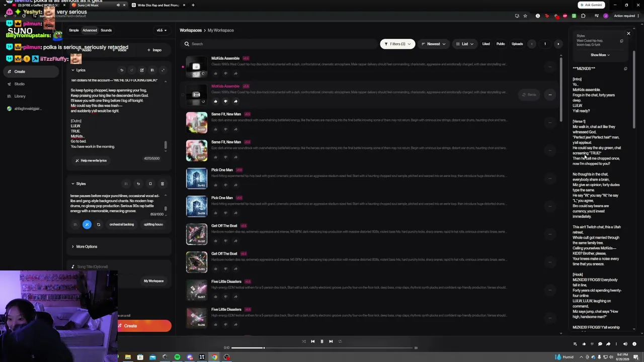Image resolution: width=644 pixels, height=362 pixels.
Task: Switch to Simple creation mode
Action: (74, 30)
